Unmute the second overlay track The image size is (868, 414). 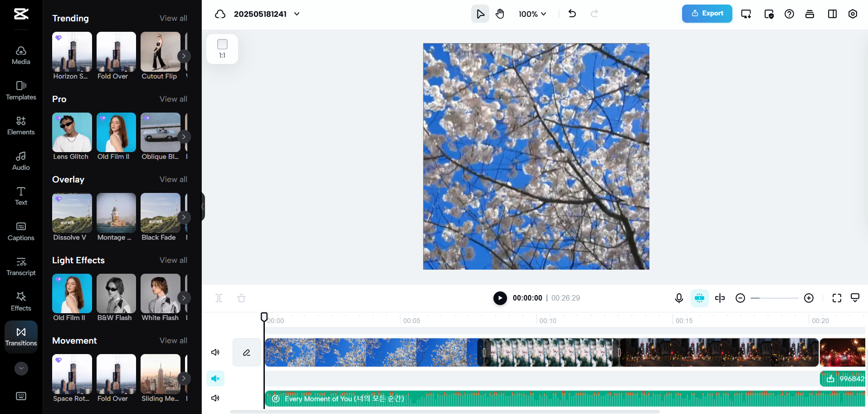click(215, 379)
